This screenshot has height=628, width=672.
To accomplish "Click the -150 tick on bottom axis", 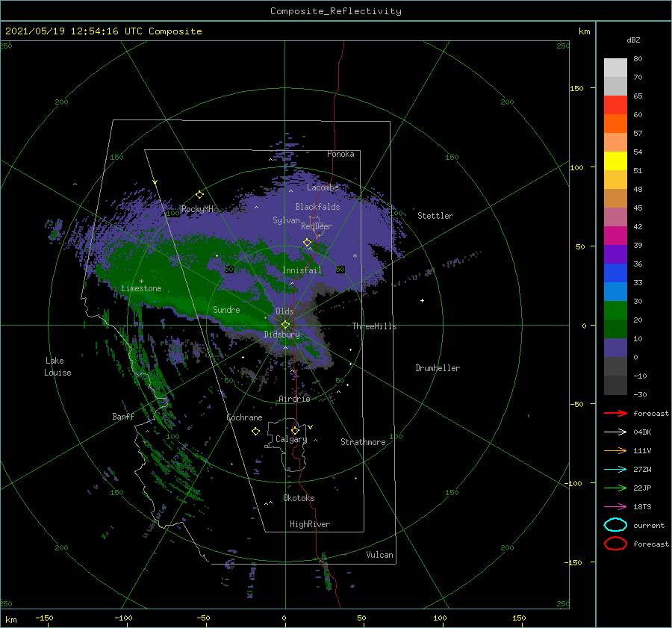I will pyautogui.click(x=44, y=618).
